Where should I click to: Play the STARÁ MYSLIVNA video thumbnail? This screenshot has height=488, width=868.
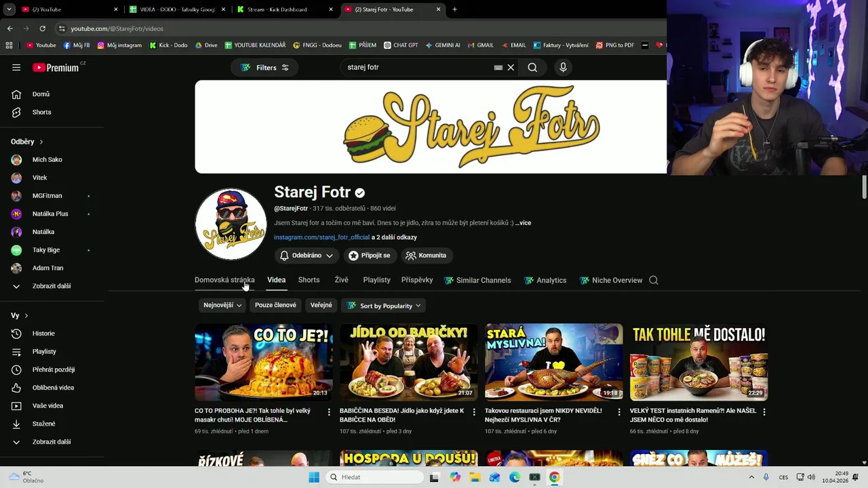tap(553, 362)
